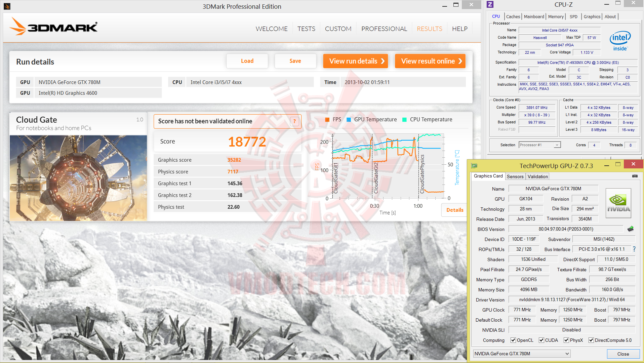This screenshot has width=644, height=363.
Task: Select the Graphics Card tab in GPU-Z
Action: coord(488,176)
